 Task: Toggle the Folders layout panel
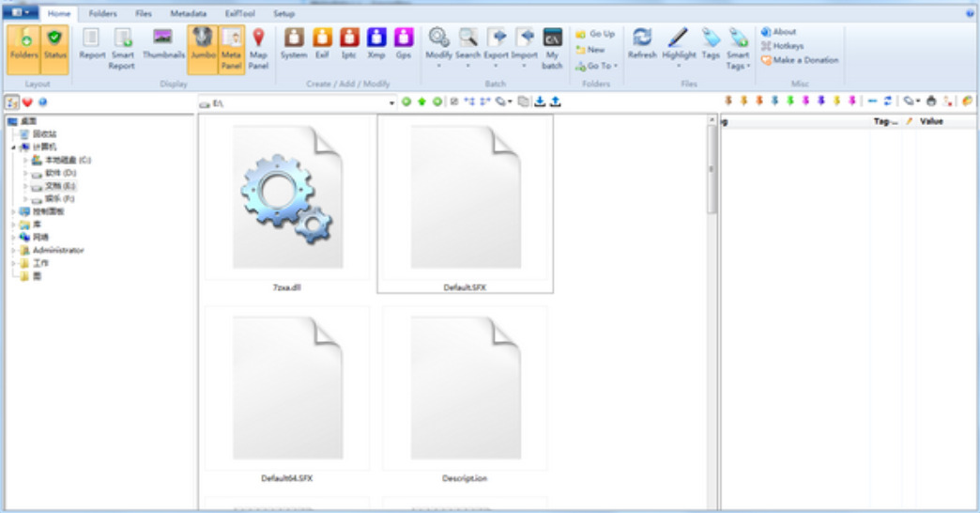pos(23,50)
